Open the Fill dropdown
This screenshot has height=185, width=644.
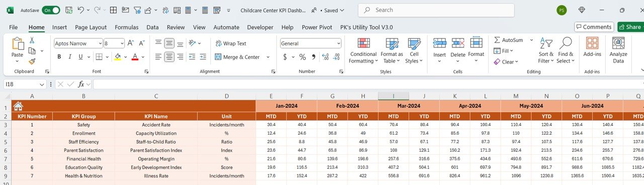click(503, 51)
